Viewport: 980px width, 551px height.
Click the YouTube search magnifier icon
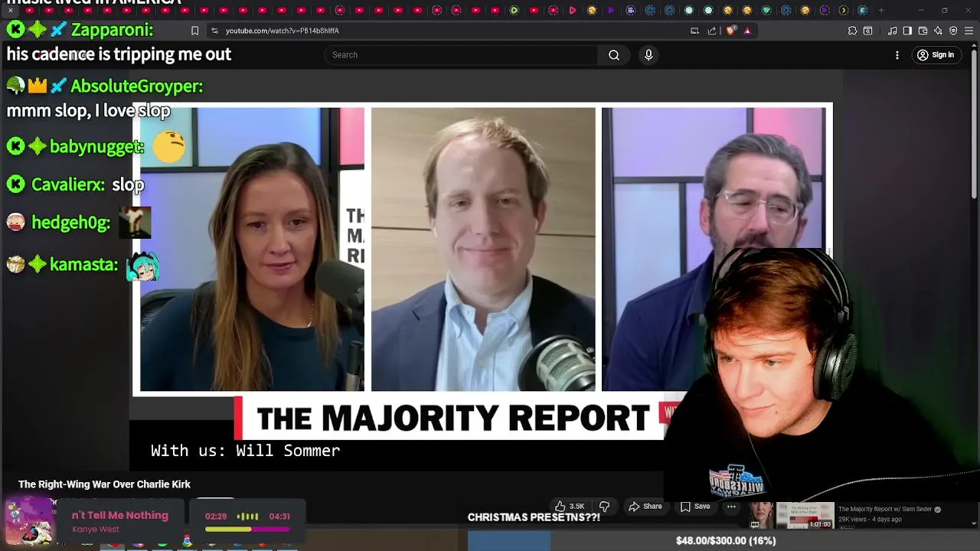[x=614, y=55]
